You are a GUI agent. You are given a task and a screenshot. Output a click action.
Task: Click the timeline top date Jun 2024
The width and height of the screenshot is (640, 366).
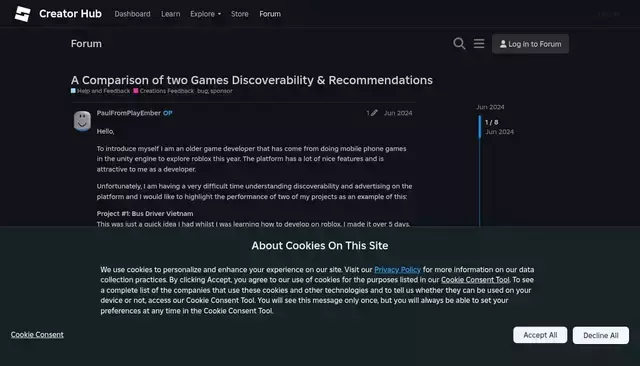pyautogui.click(x=490, y=107)
